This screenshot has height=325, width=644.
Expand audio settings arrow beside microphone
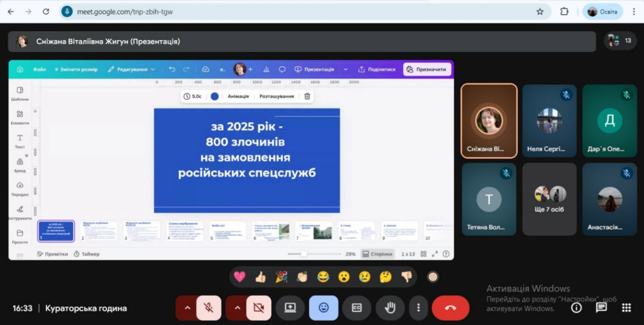(187, 308)
